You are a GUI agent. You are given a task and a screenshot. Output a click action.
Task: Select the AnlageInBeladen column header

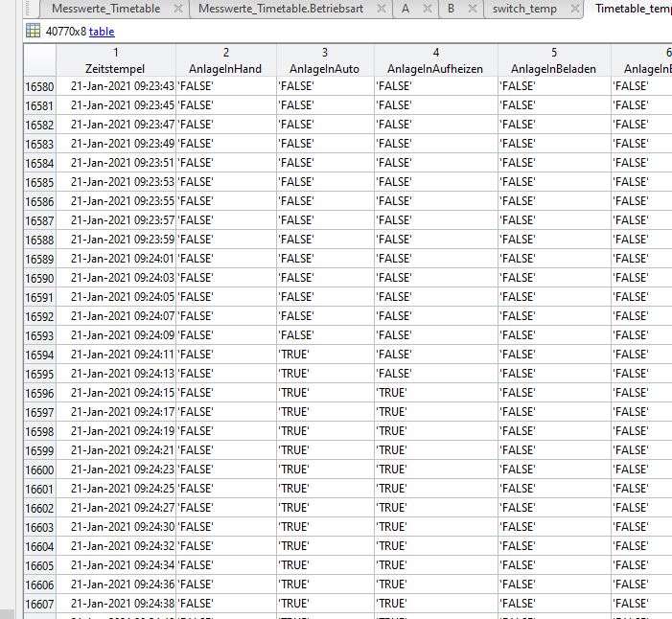[x=554, y=69]
